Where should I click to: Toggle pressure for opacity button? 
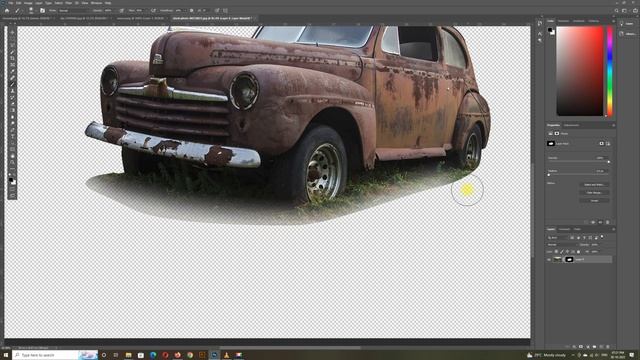(x=122, y=11)
